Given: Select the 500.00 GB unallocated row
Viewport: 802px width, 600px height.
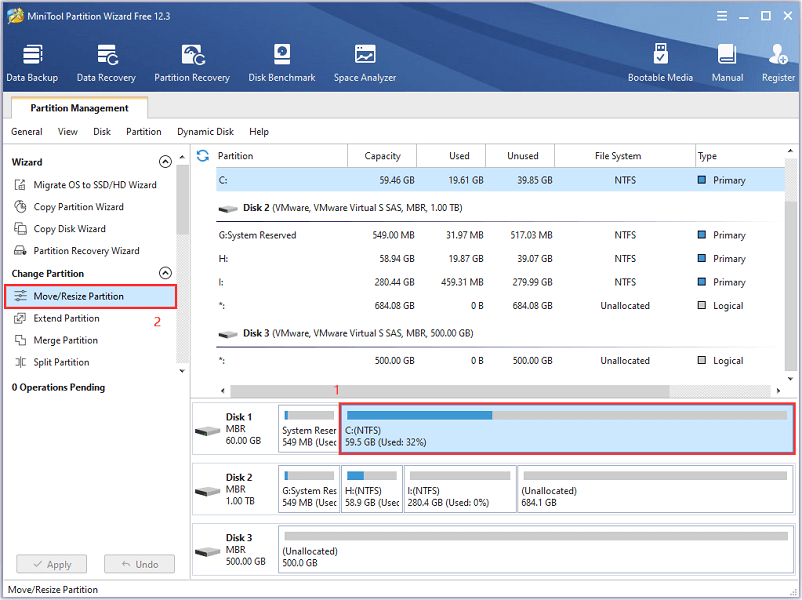Looking at the screenshot, I should [500, 361].
